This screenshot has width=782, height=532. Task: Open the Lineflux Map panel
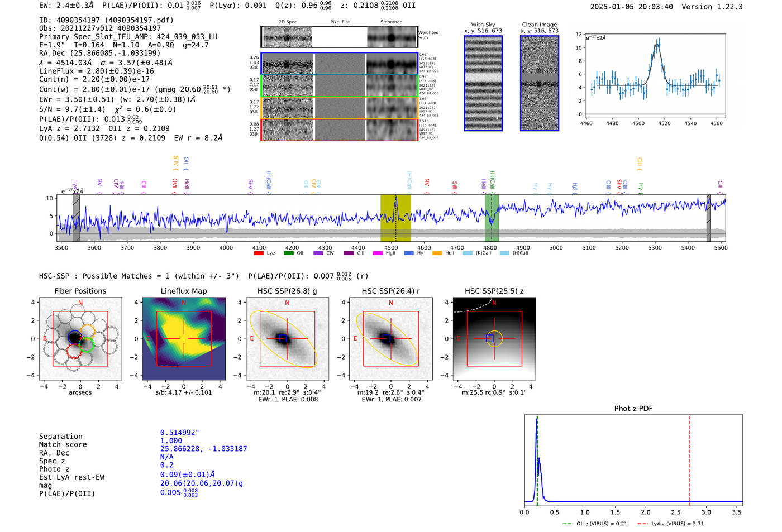(x=184, y=339)
